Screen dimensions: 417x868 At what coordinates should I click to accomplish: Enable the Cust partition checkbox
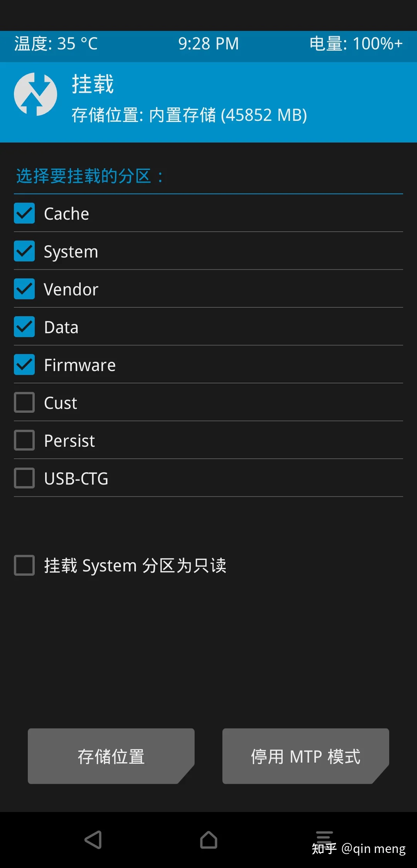(24, 402)
